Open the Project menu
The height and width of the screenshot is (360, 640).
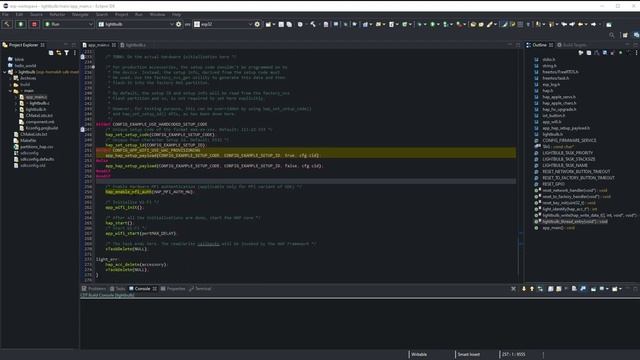click(x=121, y=15)
